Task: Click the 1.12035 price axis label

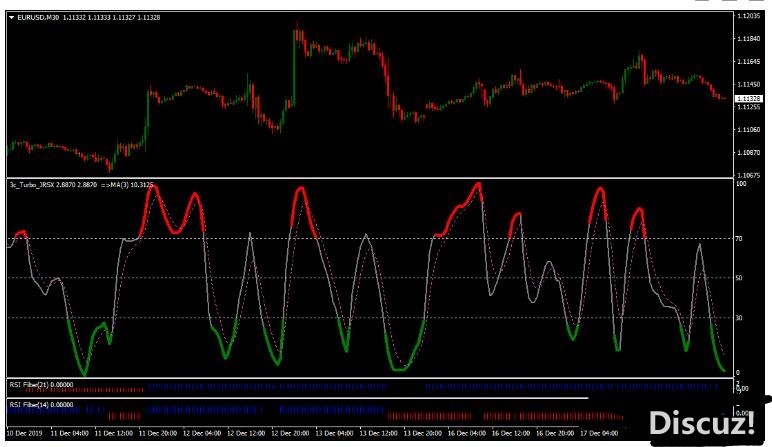Action: [x=748, y=16]
